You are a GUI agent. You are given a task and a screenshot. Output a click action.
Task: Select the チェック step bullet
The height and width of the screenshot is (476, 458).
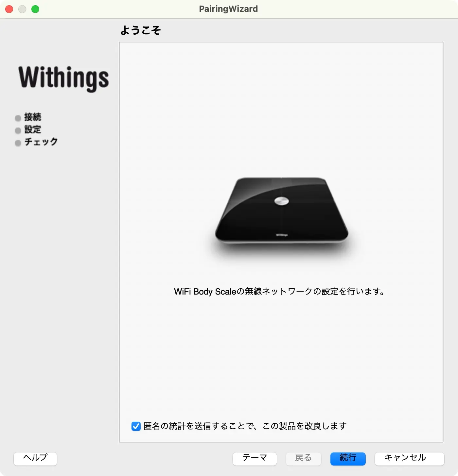tap(18, 143)
